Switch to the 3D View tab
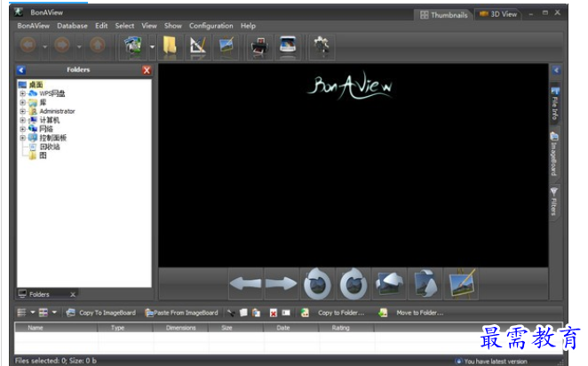588x366 pixels. (498, 14)
